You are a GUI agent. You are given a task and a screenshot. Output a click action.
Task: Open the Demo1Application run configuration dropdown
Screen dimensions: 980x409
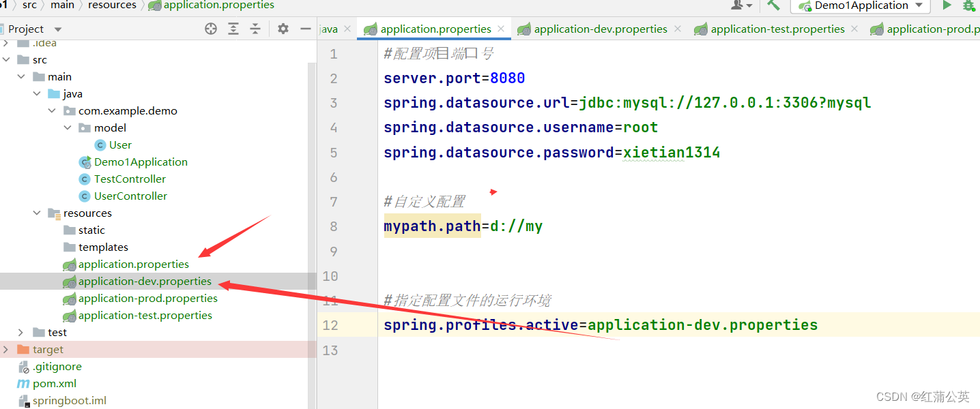click(x=860, y=5)
